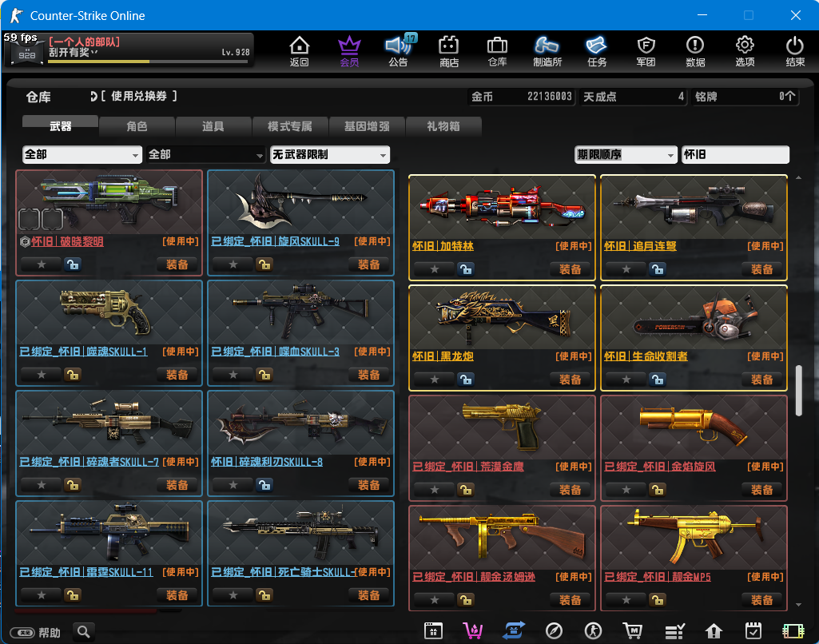Open the compass icon in bottom bar
This screenshot has height=644, width=819.
pos(554,631)
